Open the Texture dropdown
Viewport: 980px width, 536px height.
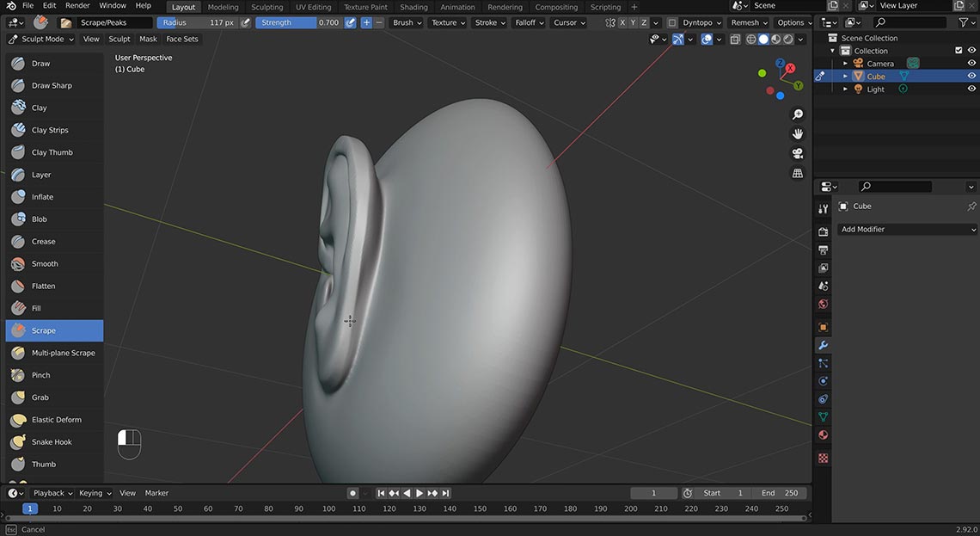click(x=448, y=22)
